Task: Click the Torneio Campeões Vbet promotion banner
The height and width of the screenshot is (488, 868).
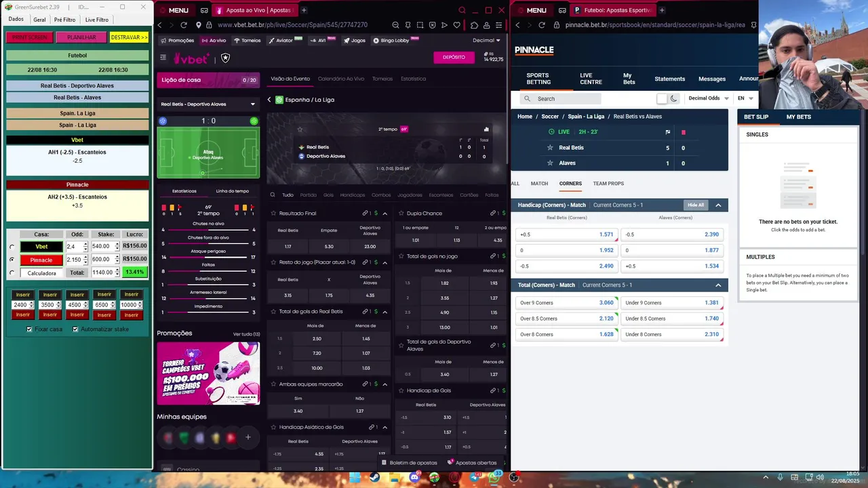Action: [x=208, y=373]
